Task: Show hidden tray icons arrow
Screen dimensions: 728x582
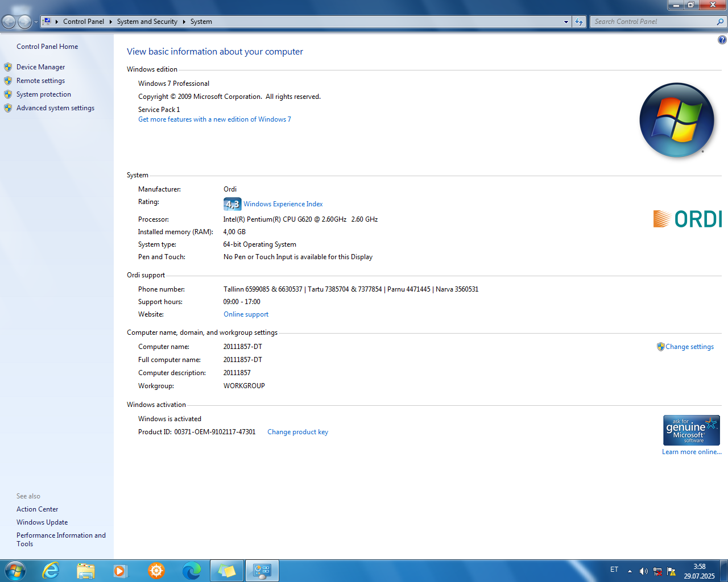Action: pyautogui.click(x=630, y=571)
